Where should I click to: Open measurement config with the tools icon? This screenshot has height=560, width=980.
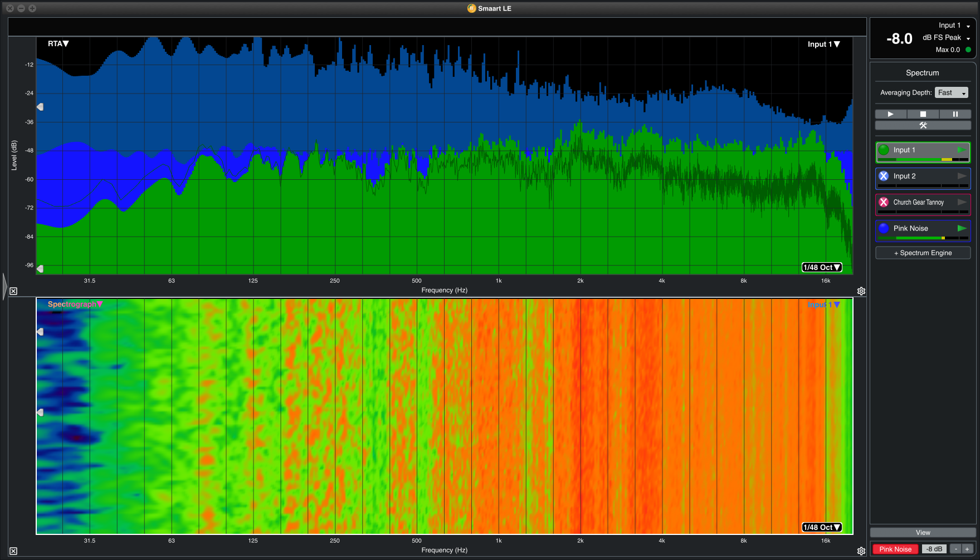coord(923,125)
